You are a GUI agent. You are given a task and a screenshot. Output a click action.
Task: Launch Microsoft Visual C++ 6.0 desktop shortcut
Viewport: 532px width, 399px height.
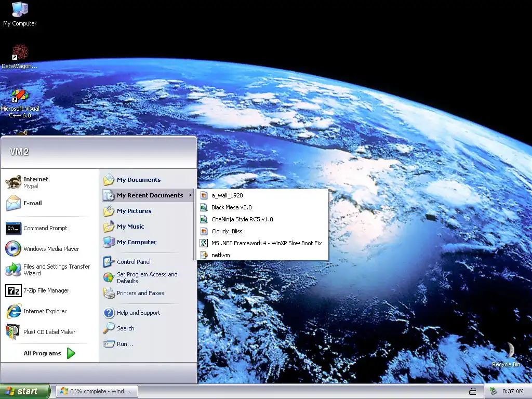click(x=20, y=103)
